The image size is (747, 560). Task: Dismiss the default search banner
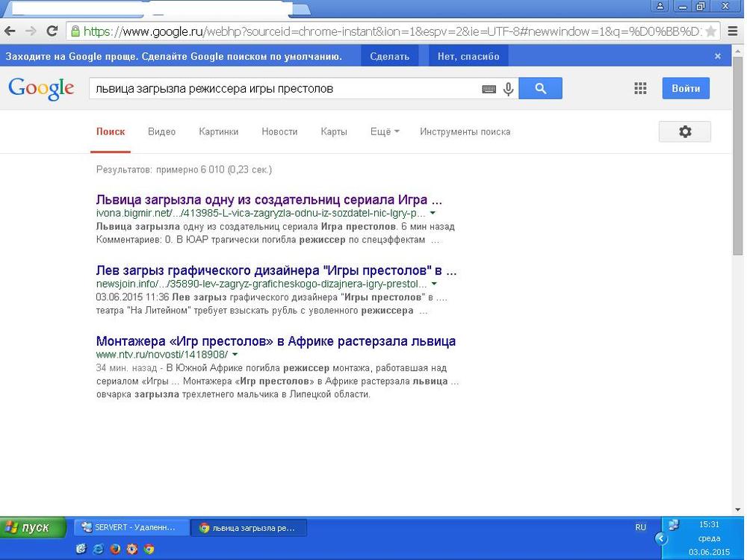click(x=718, y=56)
